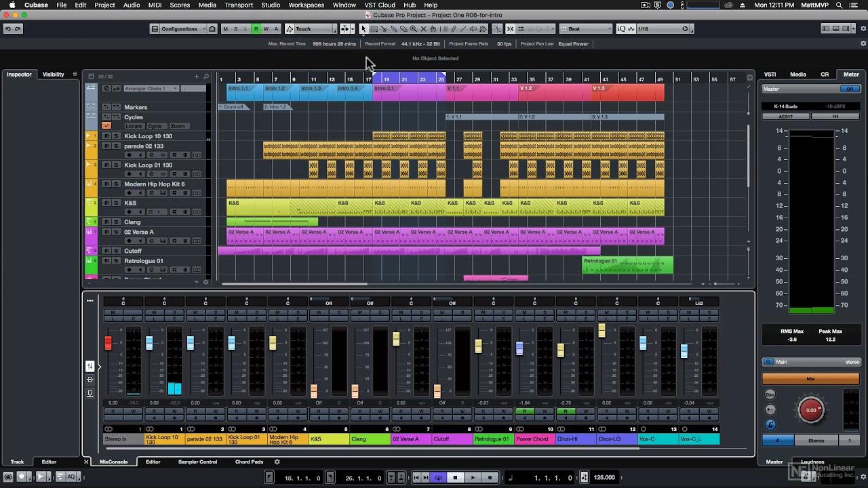Click the Locate button on Cycles track

pyautogui.click(x=134, y=126)
